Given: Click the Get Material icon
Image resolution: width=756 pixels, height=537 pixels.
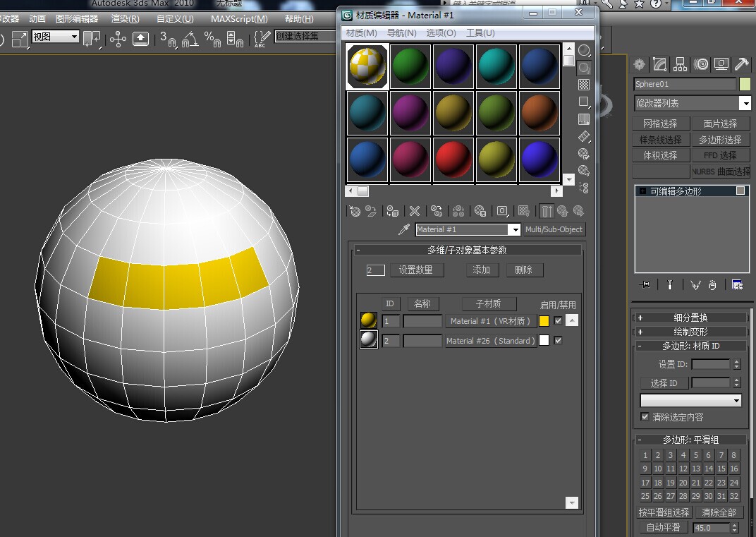Looking at the screenshot, I should [355, 211].
